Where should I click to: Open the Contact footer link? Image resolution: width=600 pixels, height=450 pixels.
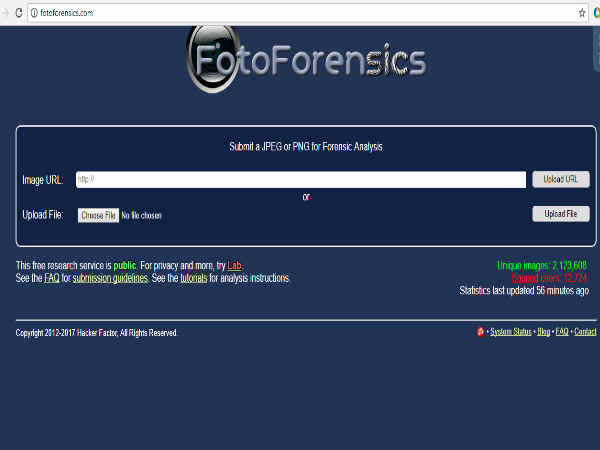(585, 332)
